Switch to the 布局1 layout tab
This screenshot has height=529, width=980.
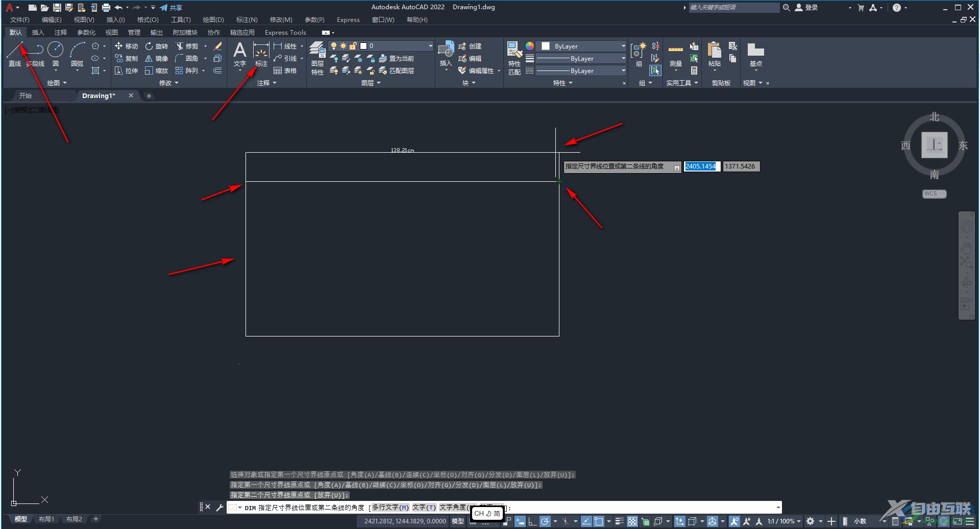click(46, 519)
